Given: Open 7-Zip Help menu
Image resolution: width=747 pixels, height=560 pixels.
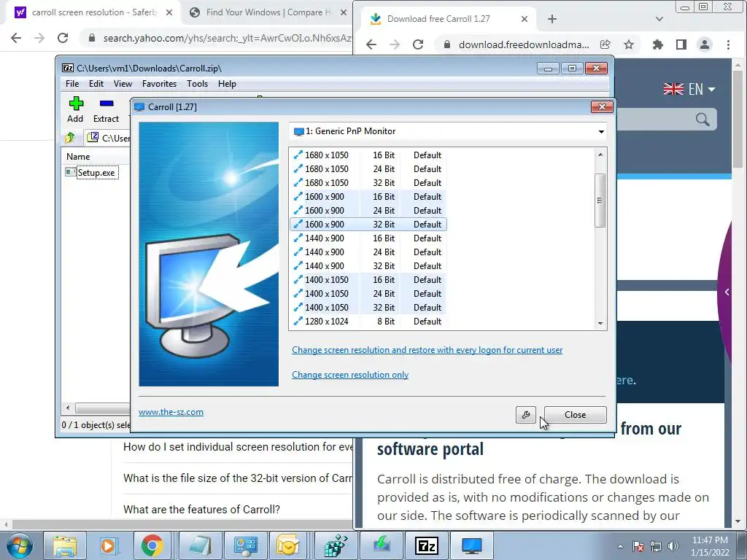Looking at the screenshot, I should 228,84.
